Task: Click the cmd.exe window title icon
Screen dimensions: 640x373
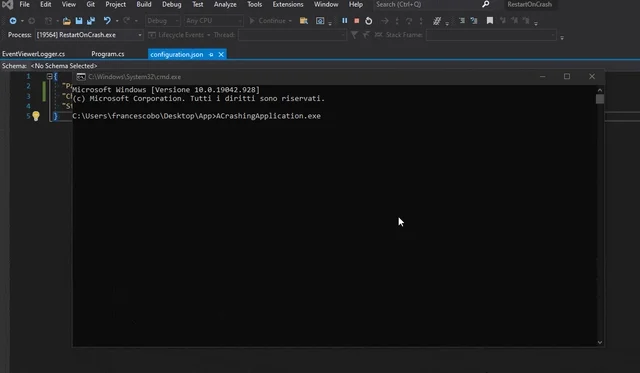Action: (x=81, y=77)
